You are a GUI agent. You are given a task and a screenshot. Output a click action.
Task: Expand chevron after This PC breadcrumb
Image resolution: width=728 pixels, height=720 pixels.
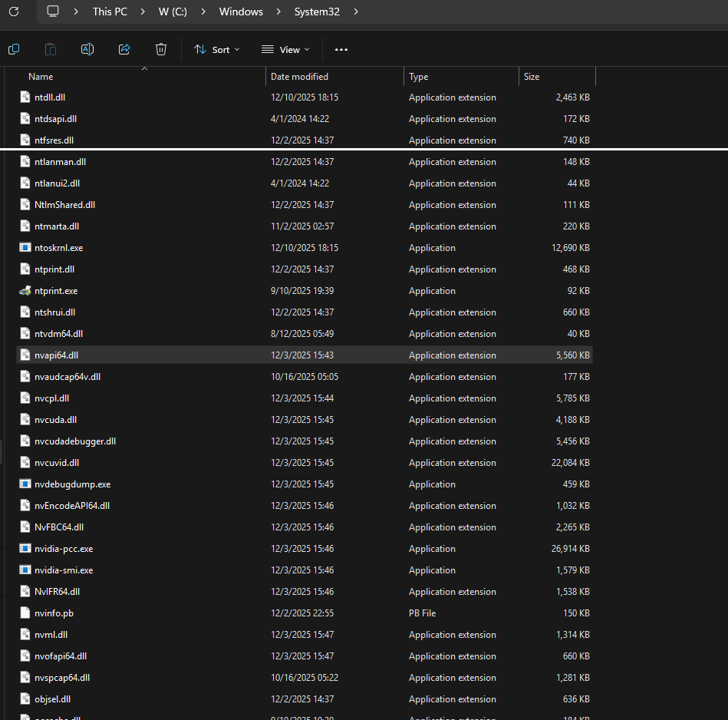pos(143,12)
